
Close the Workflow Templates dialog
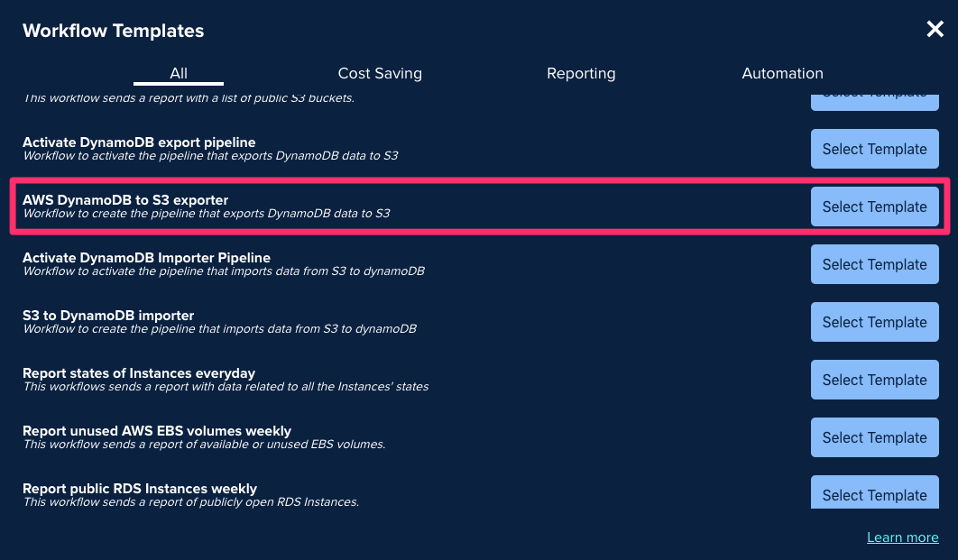pos(935,29)
